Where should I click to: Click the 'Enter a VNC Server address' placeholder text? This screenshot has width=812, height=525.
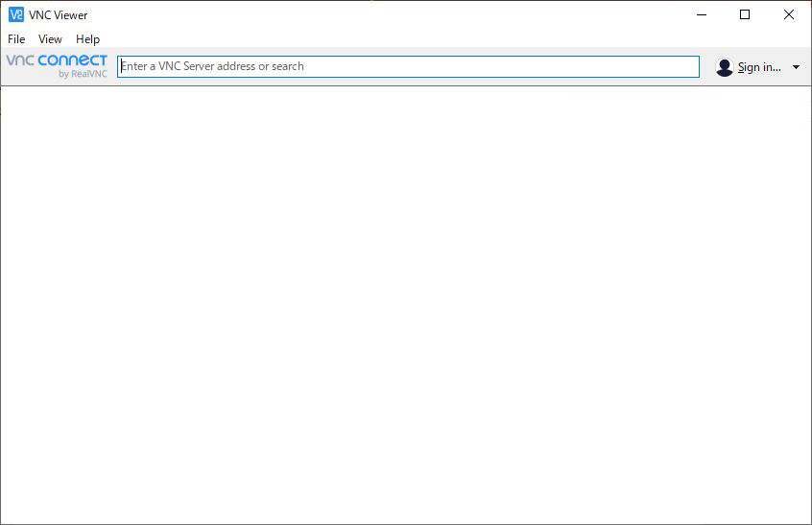point(212,66)
